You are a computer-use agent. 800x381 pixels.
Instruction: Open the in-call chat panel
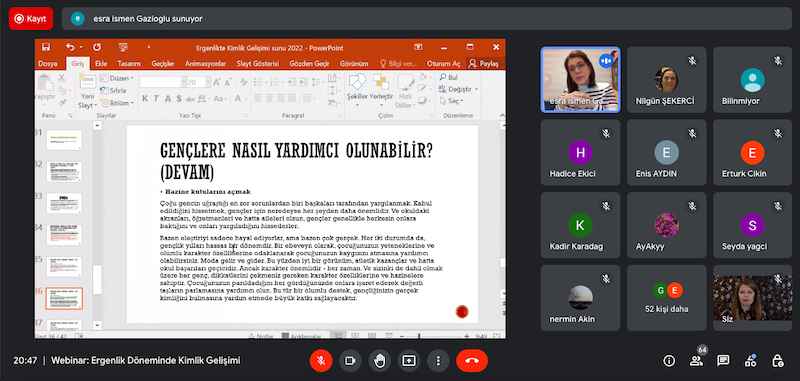point(723,361)
